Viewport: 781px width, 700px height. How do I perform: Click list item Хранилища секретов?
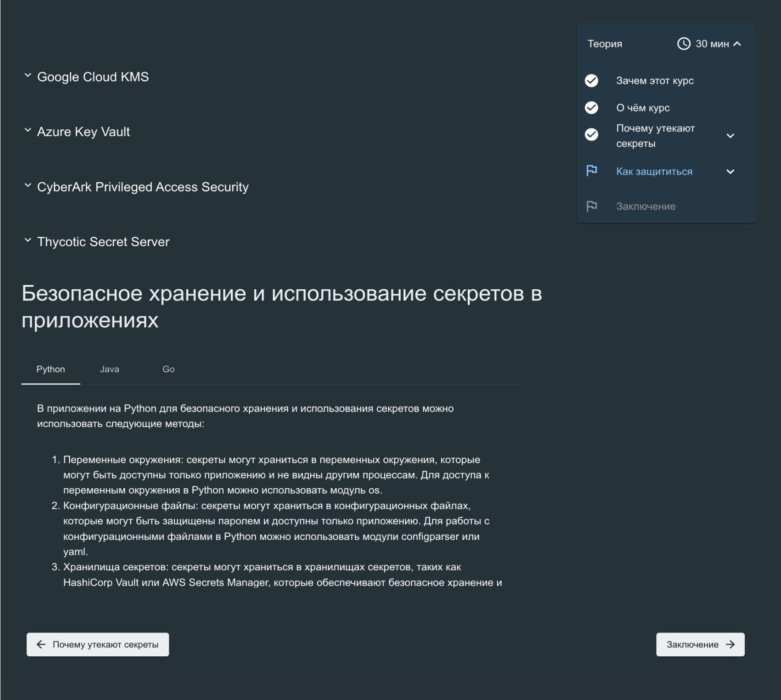[x=282, y=575]
